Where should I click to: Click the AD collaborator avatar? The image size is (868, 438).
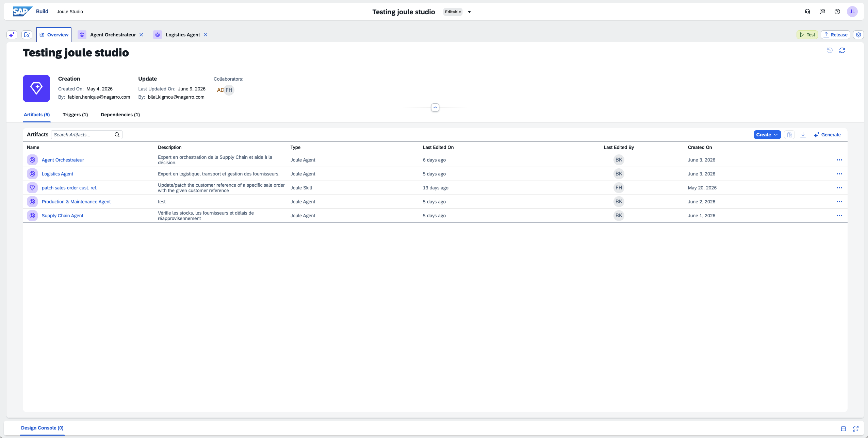pos(220,90)
